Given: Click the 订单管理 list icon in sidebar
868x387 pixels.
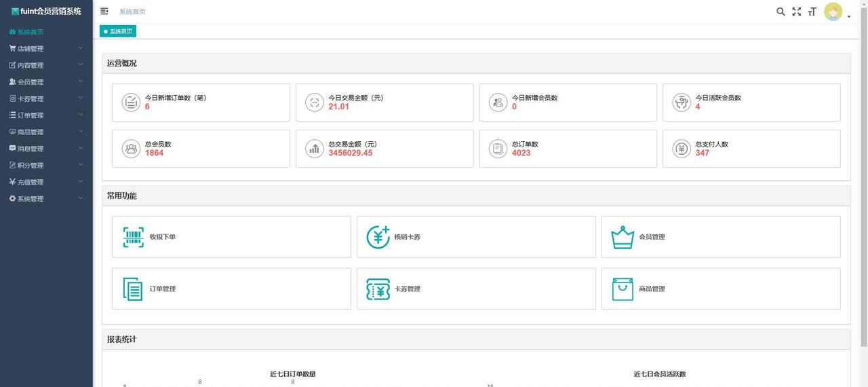Looking at the screenshot, I should click(x=12, y=115).
